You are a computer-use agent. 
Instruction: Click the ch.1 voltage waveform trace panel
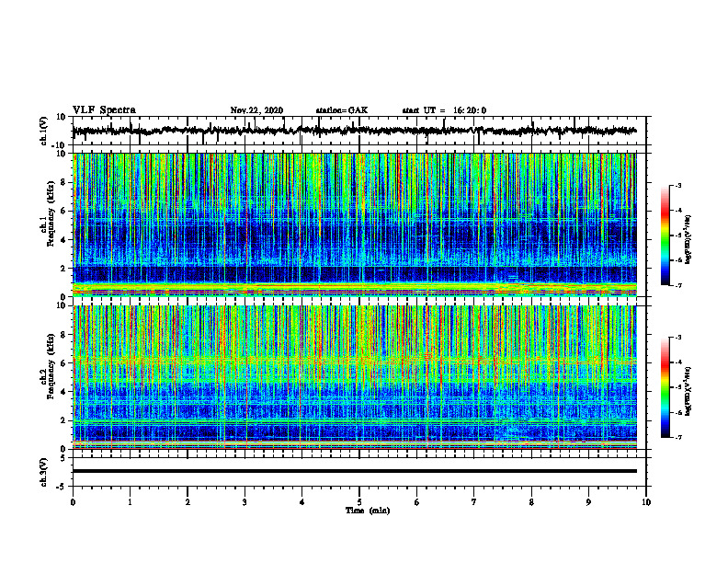tap(359, 131)
